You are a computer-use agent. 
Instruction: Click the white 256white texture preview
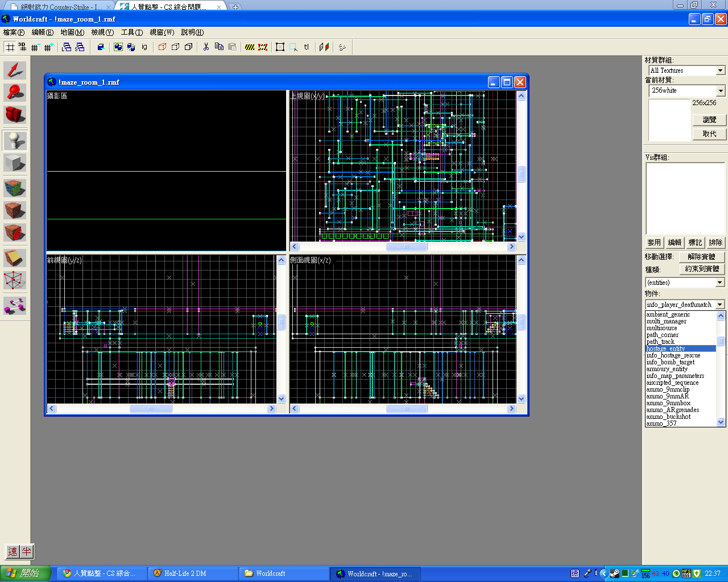pos(669,120)
